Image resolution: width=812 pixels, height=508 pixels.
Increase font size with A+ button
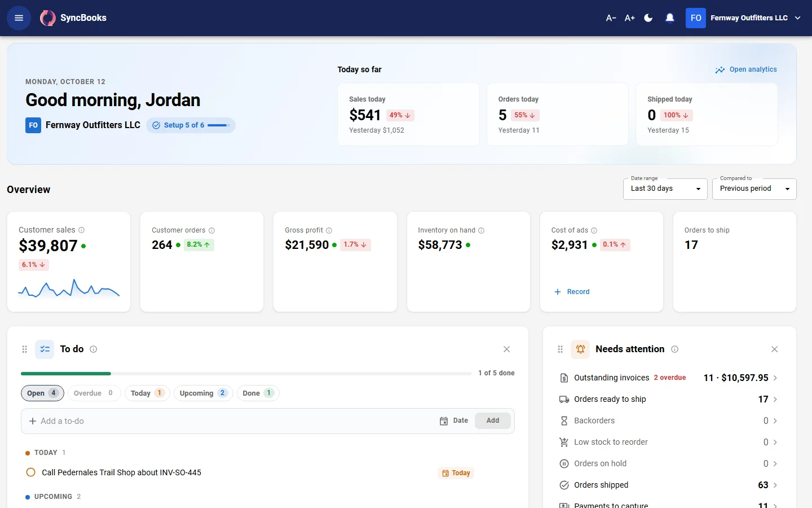(x=630, y=18)
